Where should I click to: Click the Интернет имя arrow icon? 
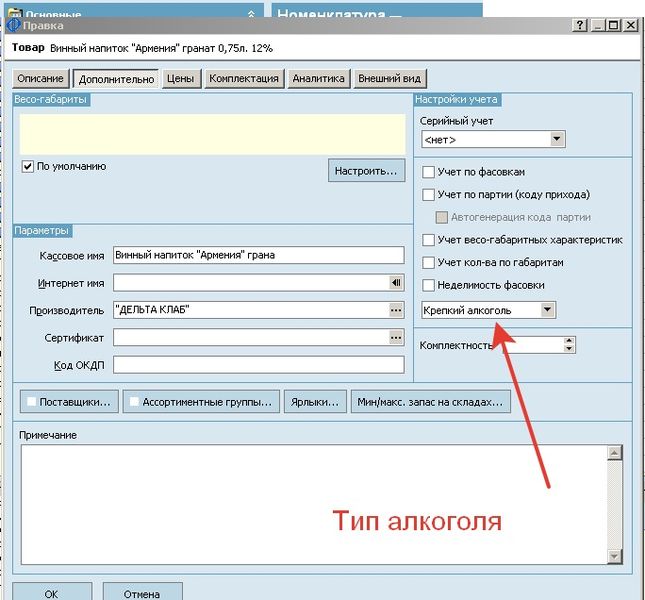[396, 283]
